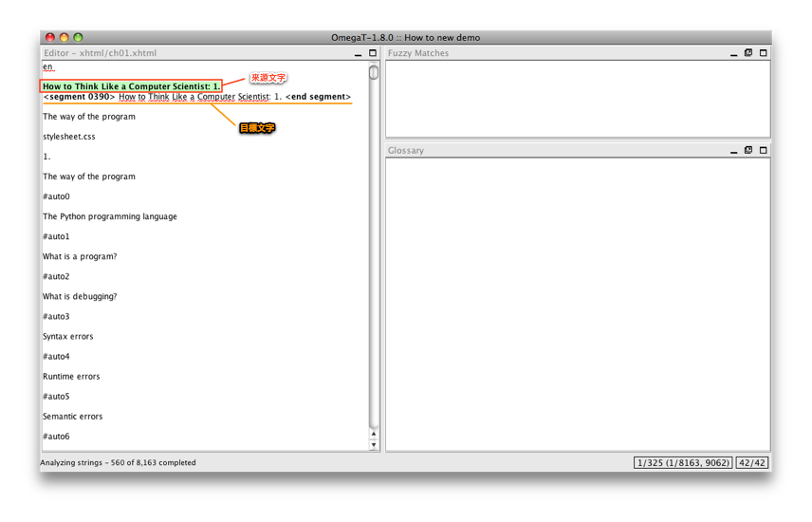Image resolution: width=812 pixels, height=522 pixels.
Task: Click the green source segment text
Action: (x=131, y=86)
